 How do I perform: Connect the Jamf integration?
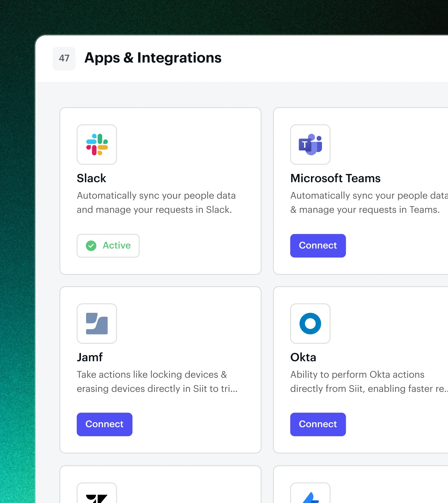pos(104,424)
